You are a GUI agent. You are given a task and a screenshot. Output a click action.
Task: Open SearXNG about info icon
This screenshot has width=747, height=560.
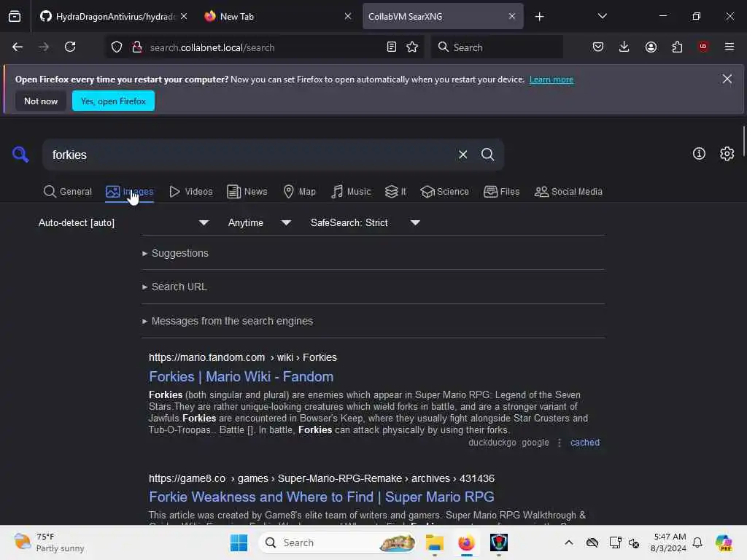click(x=699, y=153)
